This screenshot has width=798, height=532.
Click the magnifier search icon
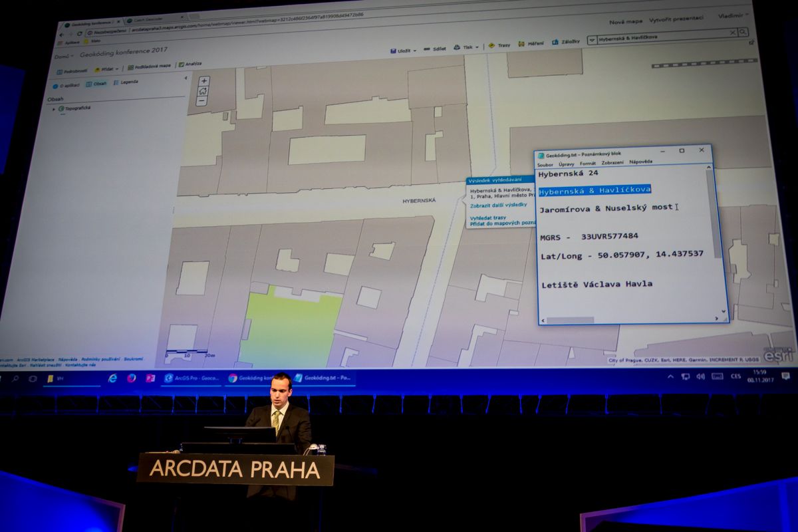tap(742, 32)
